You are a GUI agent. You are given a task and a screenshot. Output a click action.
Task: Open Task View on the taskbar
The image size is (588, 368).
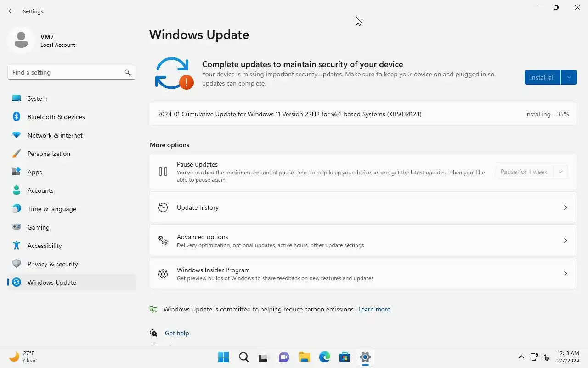point(263,357)
